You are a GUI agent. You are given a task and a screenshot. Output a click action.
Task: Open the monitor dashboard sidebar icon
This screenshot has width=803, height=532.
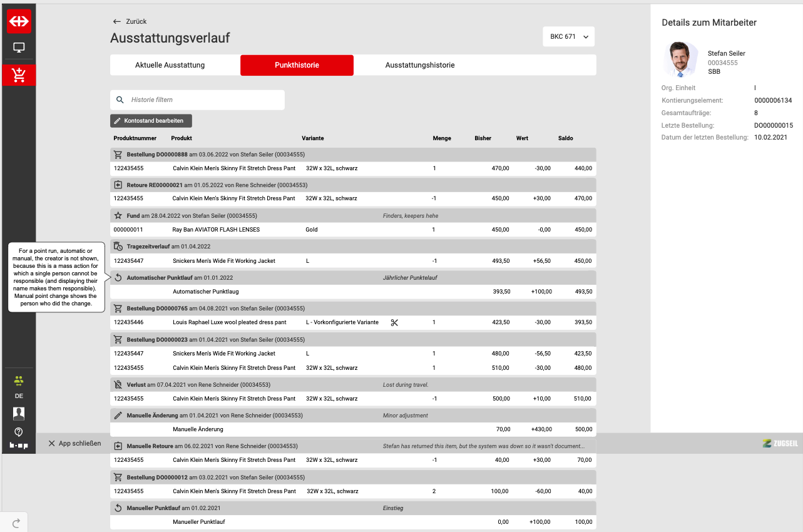click(x=19, y=48)
